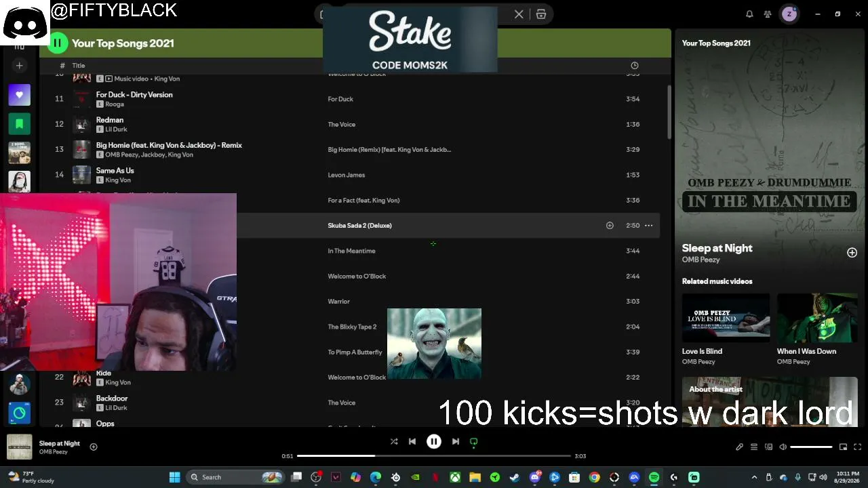Seek within the song progress bar
Viewport: 868px width, 488px height.
(434, 456)
